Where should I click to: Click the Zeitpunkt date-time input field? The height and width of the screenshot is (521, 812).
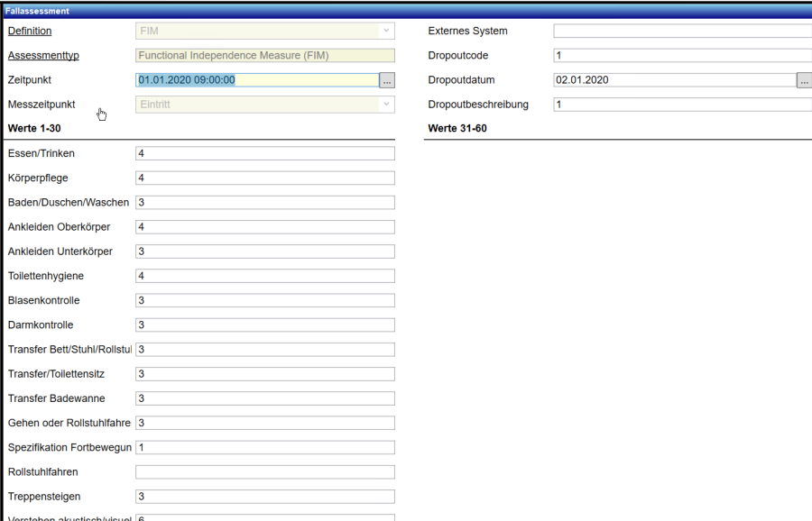click(257, 80)
